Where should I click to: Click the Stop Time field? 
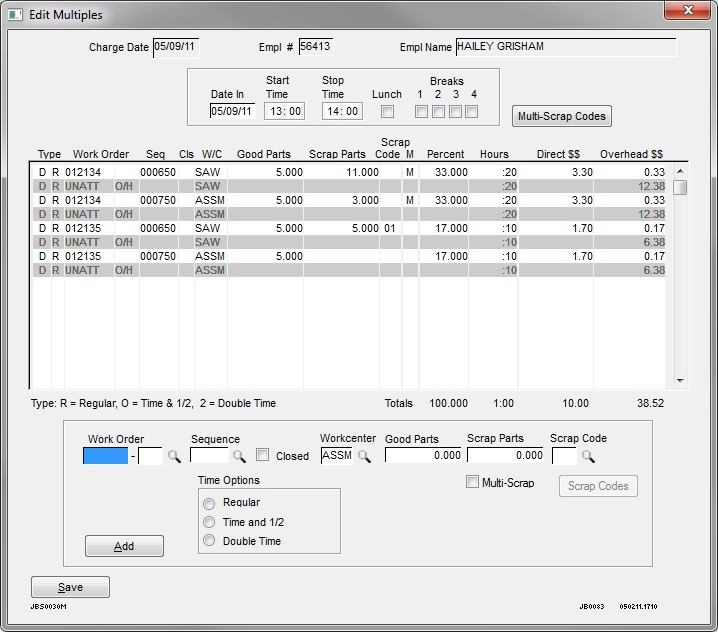pyautogui.click(x=343, y=111)
